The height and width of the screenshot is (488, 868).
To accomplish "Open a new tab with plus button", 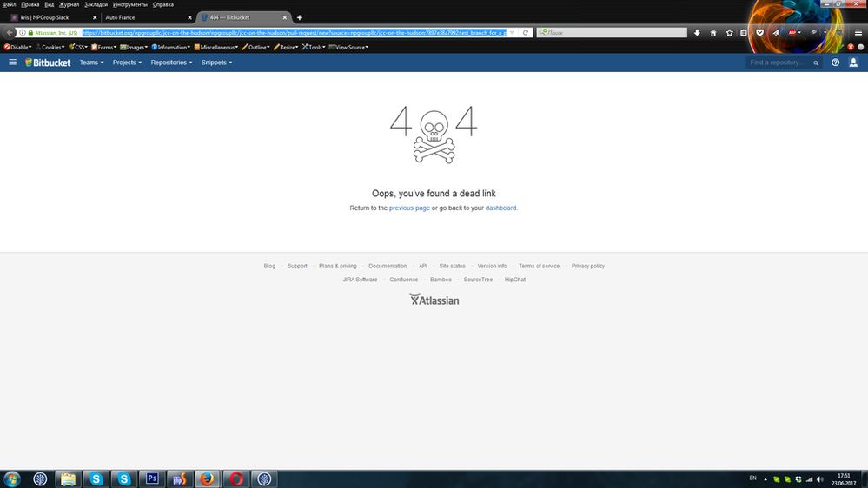I will click(x=300, y=17).
